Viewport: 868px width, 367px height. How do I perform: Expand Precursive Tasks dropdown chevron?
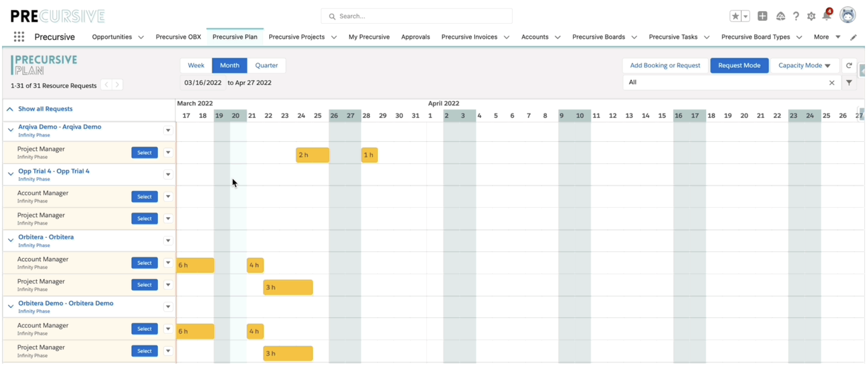pos(707,37)
